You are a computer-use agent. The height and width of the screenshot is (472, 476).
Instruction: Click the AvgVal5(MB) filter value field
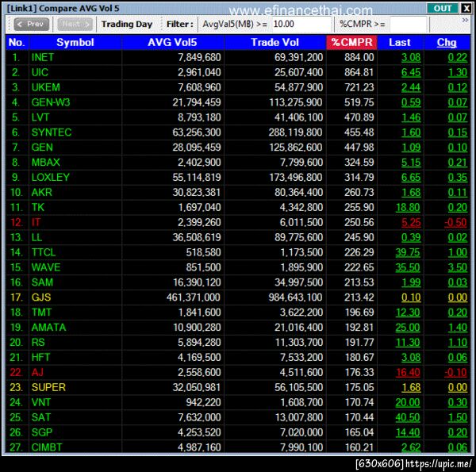coord(301,24)
